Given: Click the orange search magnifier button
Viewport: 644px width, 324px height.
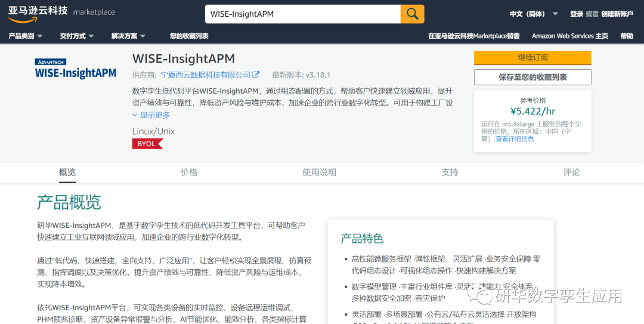Looking at the screenshot, I should pyautogui.click(x=413, y=14).
